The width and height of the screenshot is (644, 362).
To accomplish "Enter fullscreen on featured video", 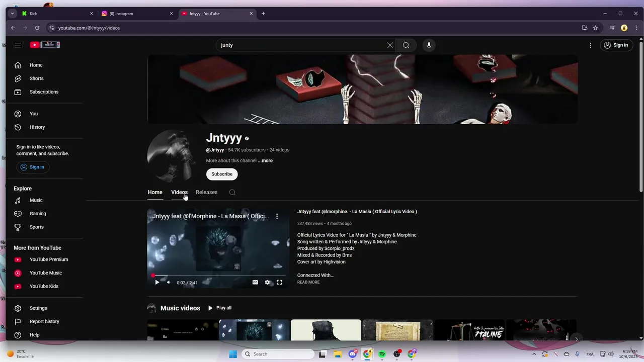I will [x=279, y=283].
